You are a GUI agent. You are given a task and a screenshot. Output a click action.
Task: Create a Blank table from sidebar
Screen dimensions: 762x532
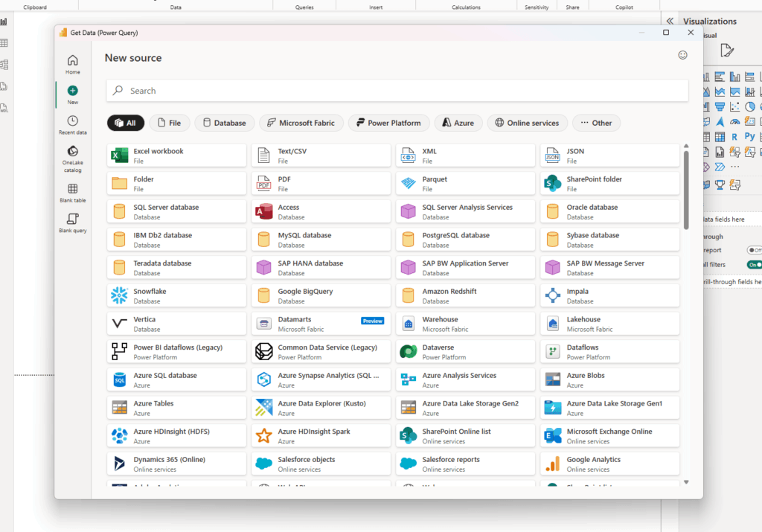(72, 193)
